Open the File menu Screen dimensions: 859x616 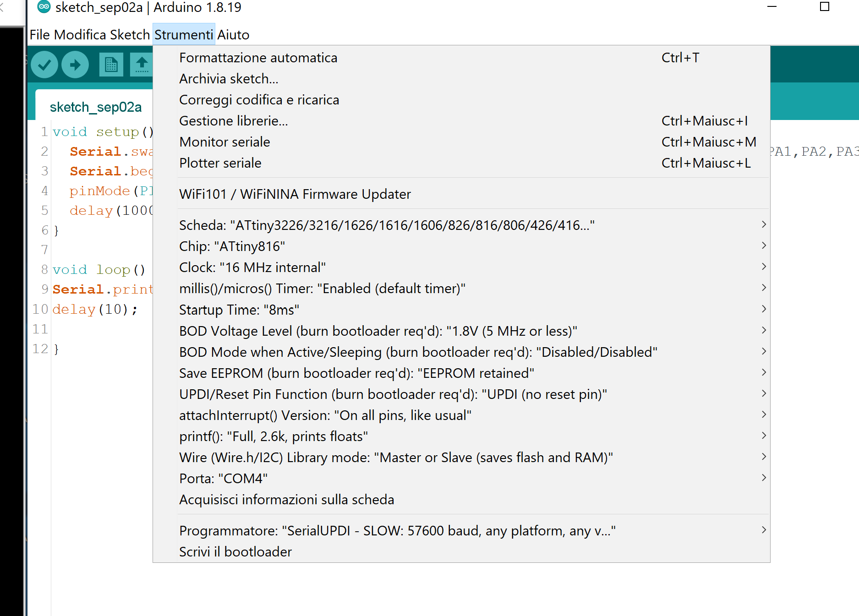click(x=39, y=34)
